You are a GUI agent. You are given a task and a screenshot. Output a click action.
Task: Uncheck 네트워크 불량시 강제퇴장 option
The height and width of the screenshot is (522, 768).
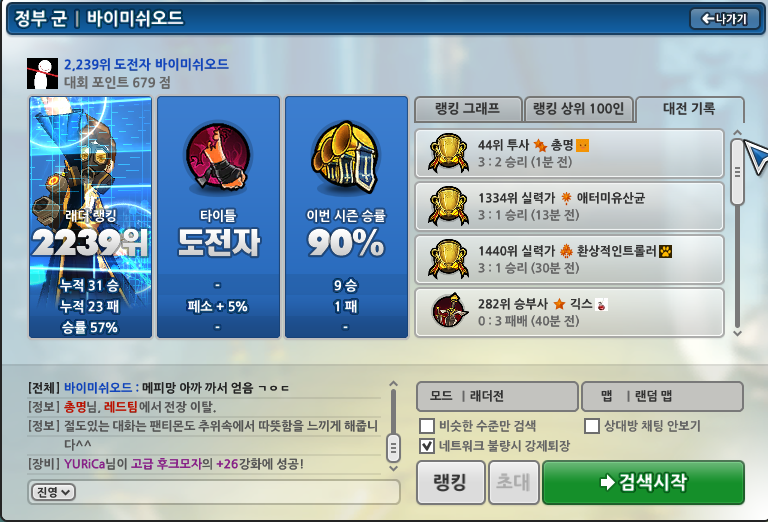point(427,446)
